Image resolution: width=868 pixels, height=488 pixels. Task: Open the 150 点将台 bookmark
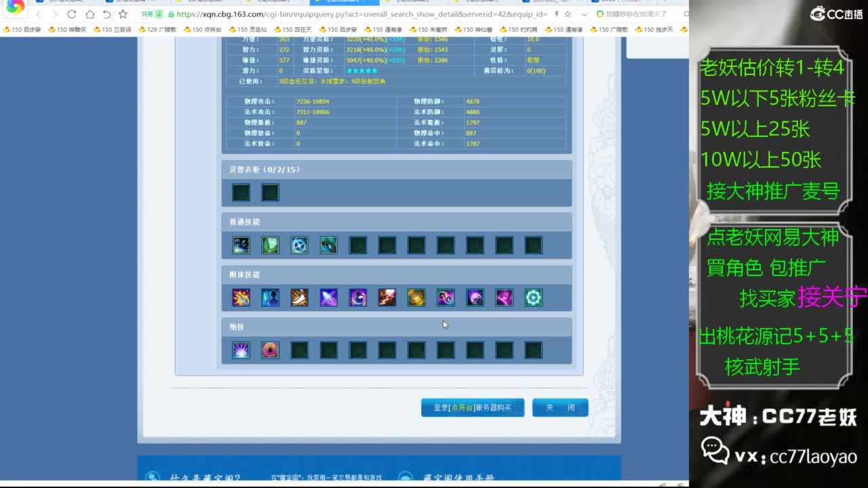click(202, 29)
